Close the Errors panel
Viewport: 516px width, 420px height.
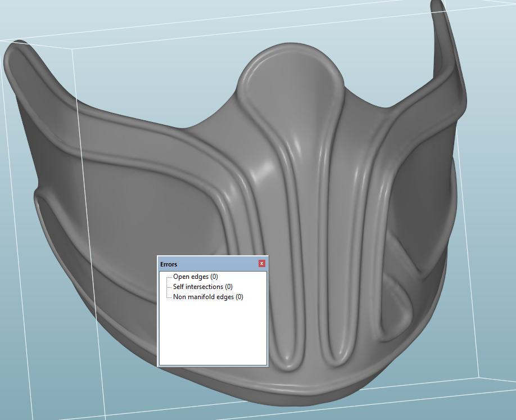pyautogui.click(x=261, y=263)
